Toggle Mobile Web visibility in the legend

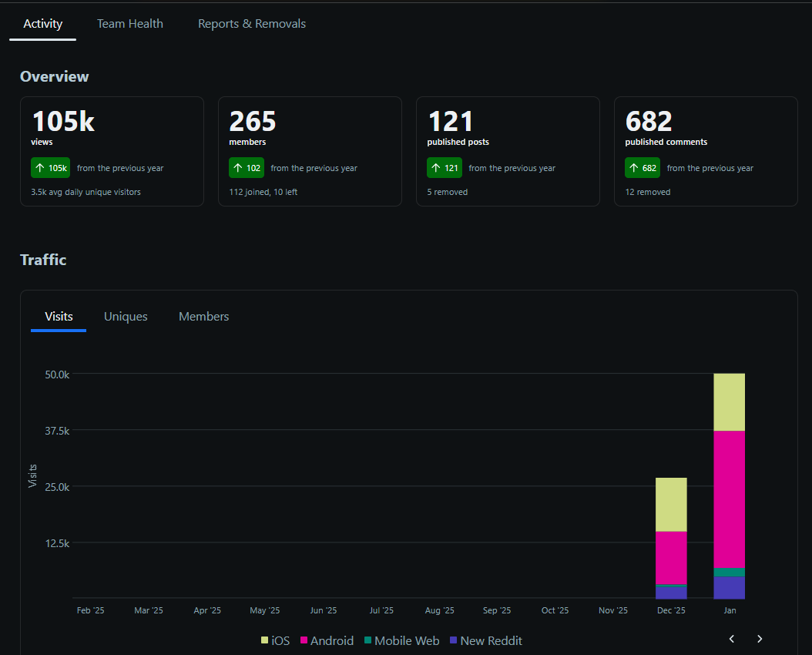point(401,640)
